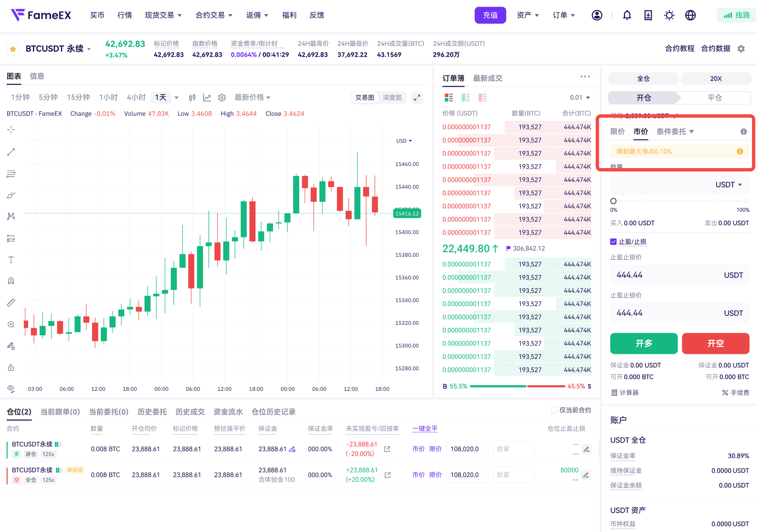Viewport: 757px width, 532px height.
Task: Expand the 条件委托 order type dropdown
Action: click(x=675, y=132)
